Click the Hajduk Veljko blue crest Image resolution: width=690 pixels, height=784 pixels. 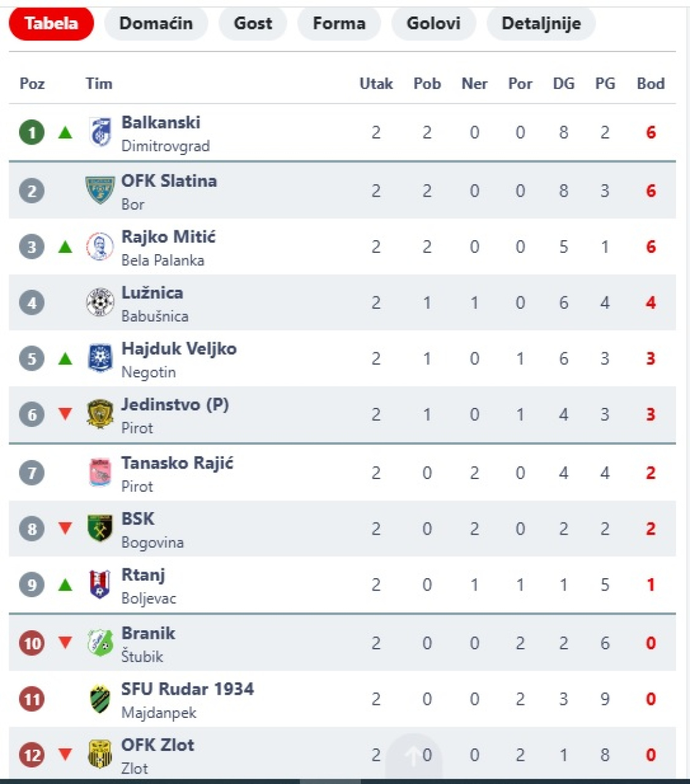tap(99, 358)
